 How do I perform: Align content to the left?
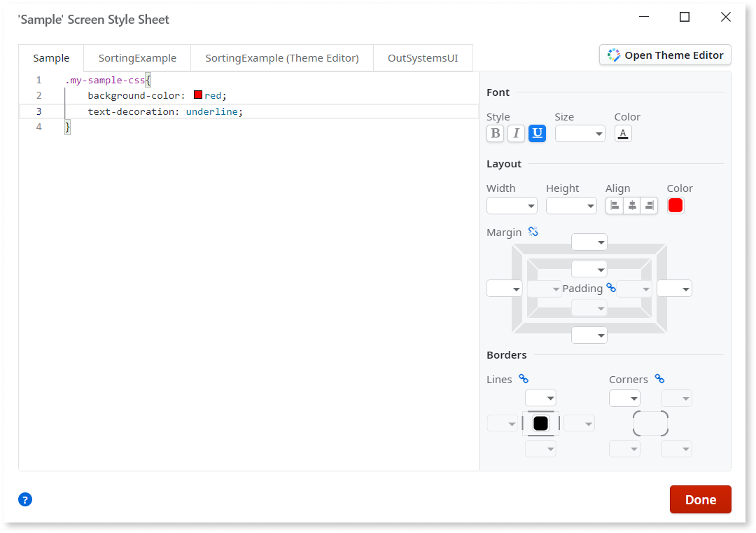pos(615,205)
